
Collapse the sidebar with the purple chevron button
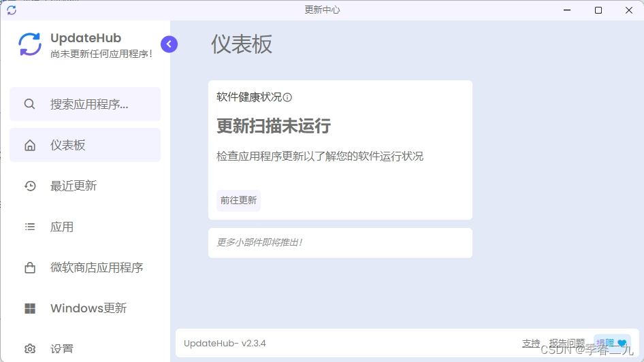tap(169, 44)
